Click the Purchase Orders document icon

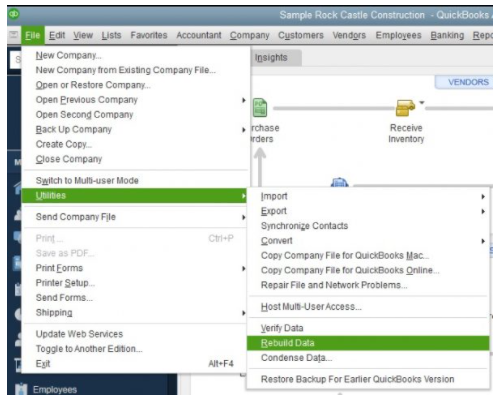click(x=260, y=108)
